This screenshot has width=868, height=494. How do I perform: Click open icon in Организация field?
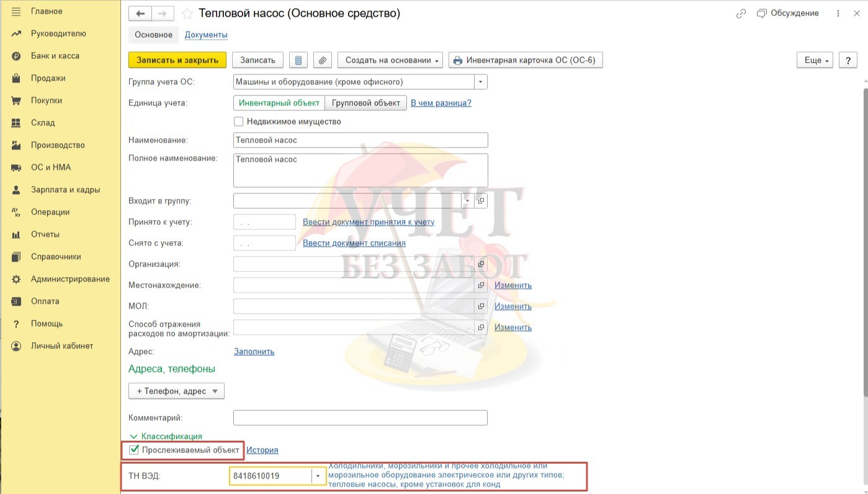(x=481, y=264)
